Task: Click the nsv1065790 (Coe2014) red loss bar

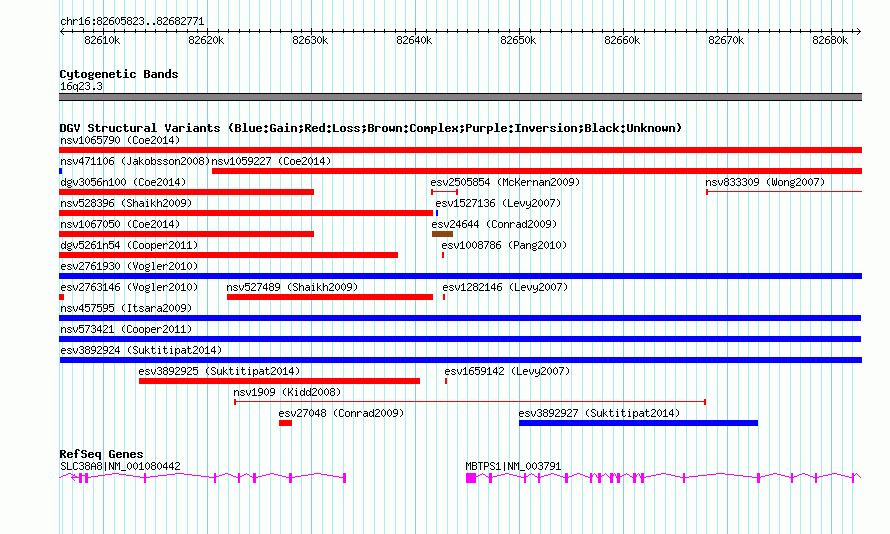Action: tap(460, 150)
